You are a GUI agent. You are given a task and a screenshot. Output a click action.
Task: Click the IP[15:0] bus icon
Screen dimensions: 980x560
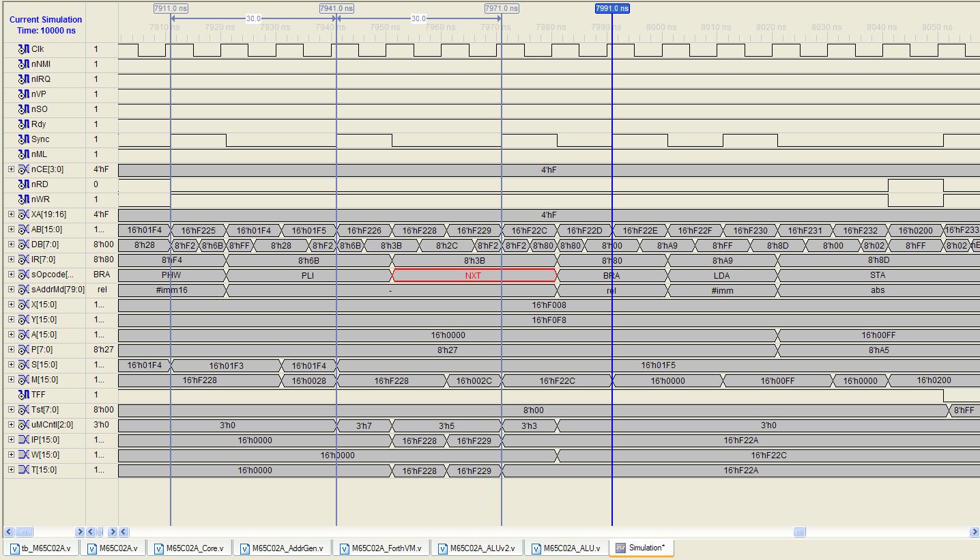pos(24,440)
